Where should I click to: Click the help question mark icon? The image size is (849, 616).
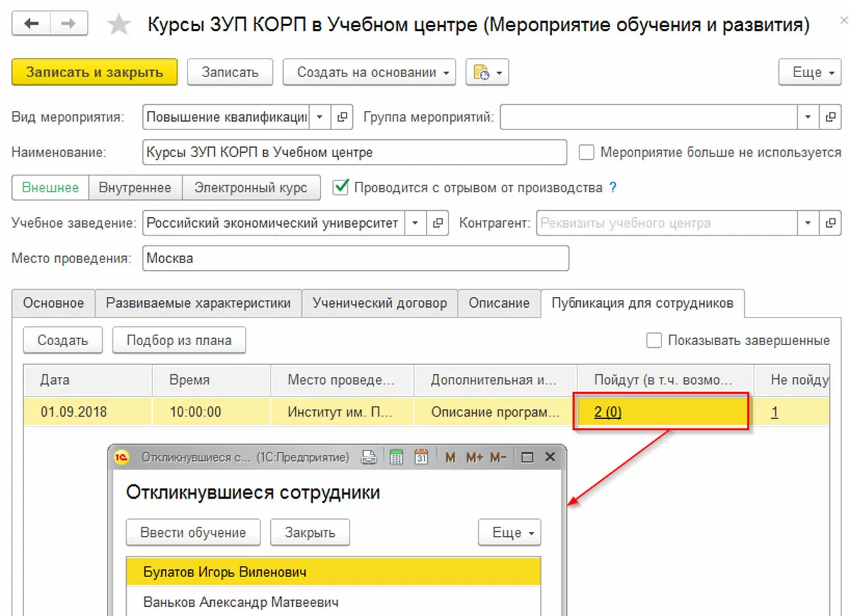click(x=613, y=188)
